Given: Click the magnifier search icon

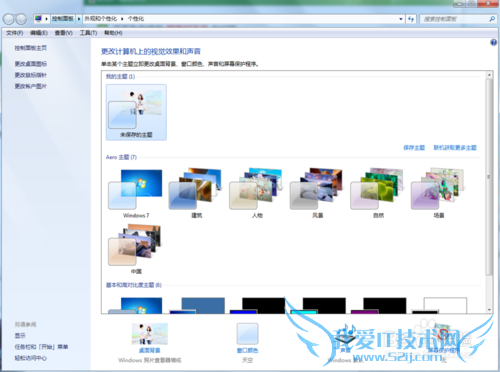Looking at the screenshot, I should (x=492, y=19).
